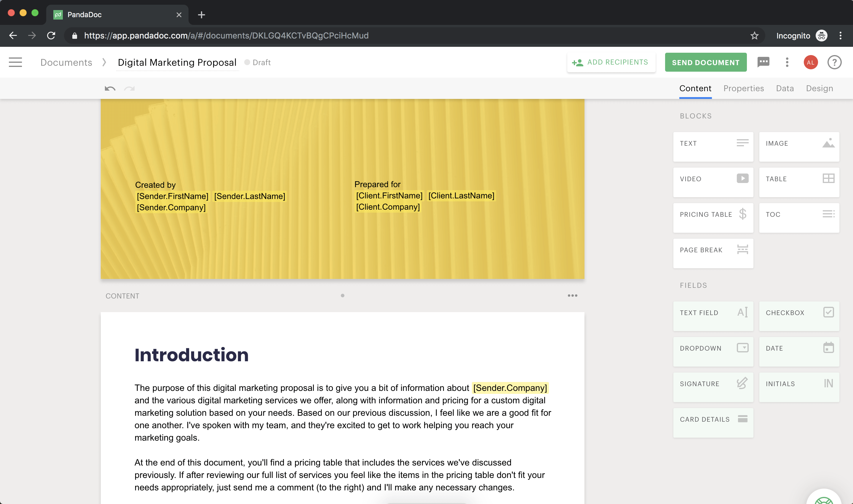This screenshot has height=504, width=853.
Task: Switch to the Properties tab
Action: (x=743, y=88)
